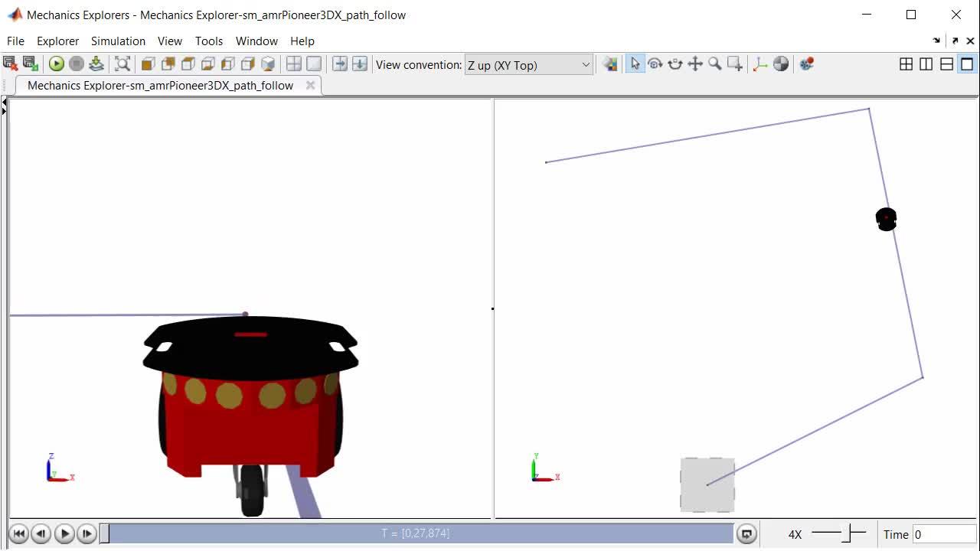Toggle side-by-side two-pane layout

click(926, 64)
